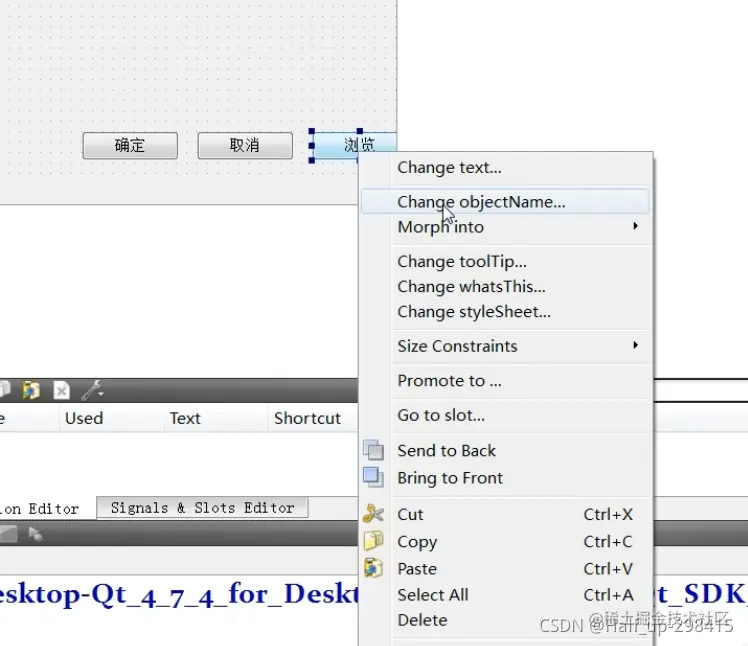Click delete action icon in action editor toolbar
This screenshot has width=748, height=646.
(62, 391)
